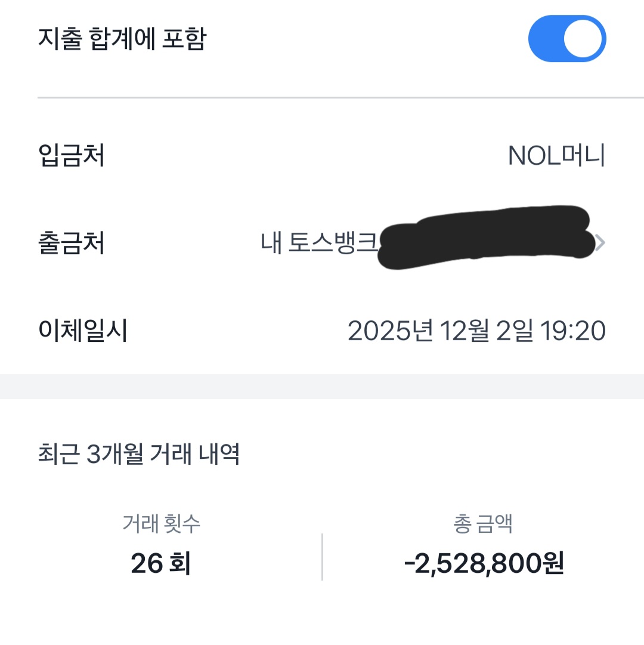Click the white knob of the toggle switch
This screenshot has height=645, width=644.
(x=583, y=39)
